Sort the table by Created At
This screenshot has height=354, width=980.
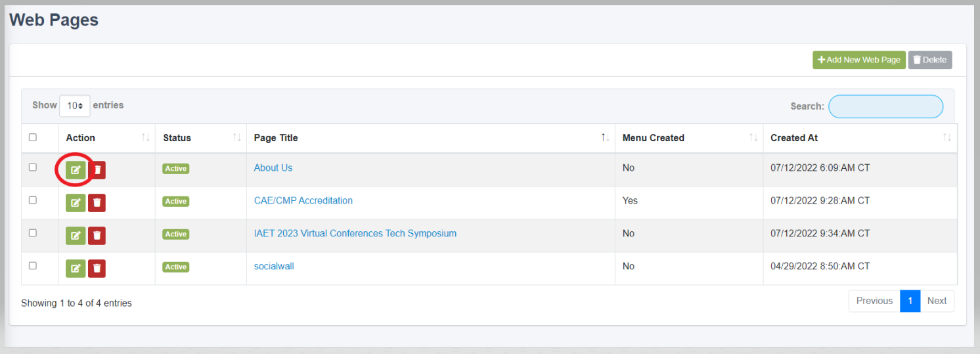pos(794,138)
